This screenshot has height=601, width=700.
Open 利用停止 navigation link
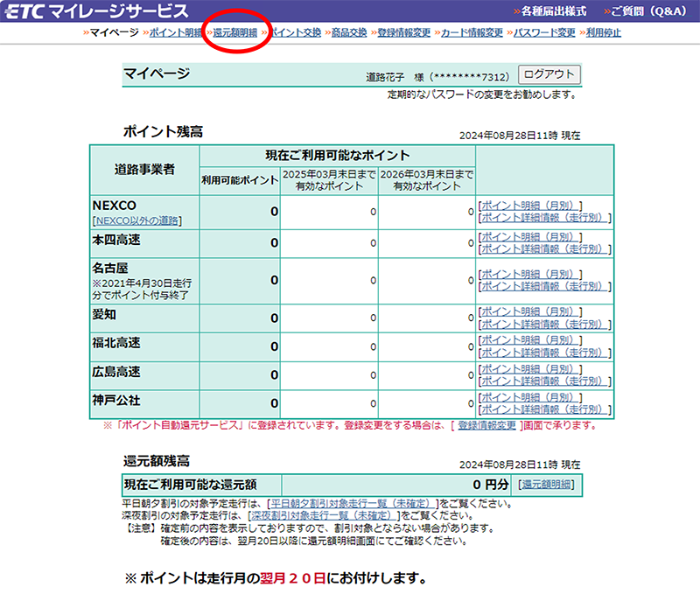603,32
